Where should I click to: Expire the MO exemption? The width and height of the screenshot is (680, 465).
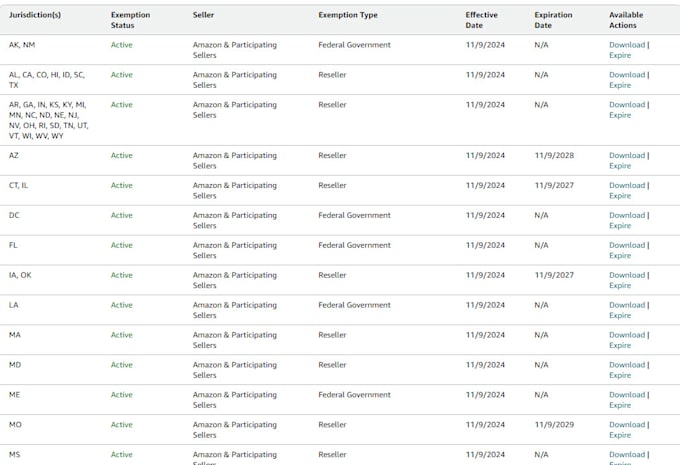pos(620,435)
